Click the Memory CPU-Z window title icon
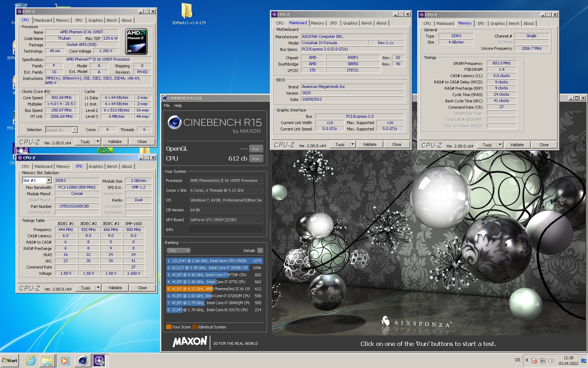The image size is (588, 368). 422,15
